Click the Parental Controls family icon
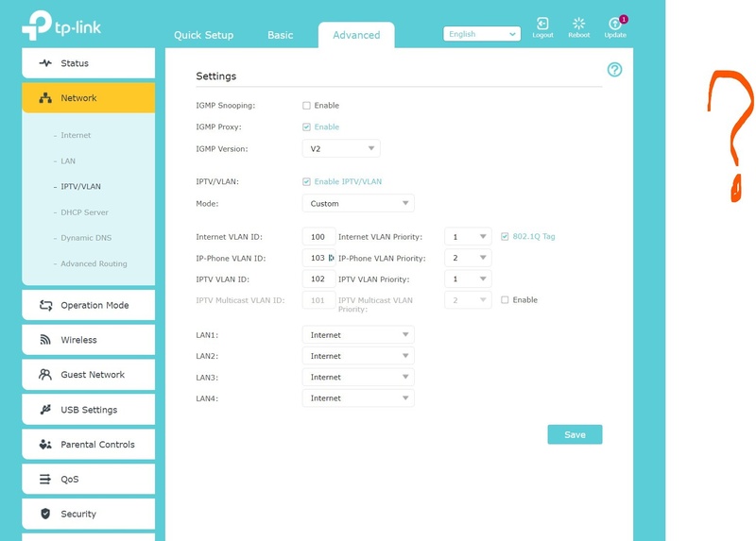Viewport: 756px width, 541px height. pyautogui.click(x=45, y=444)
